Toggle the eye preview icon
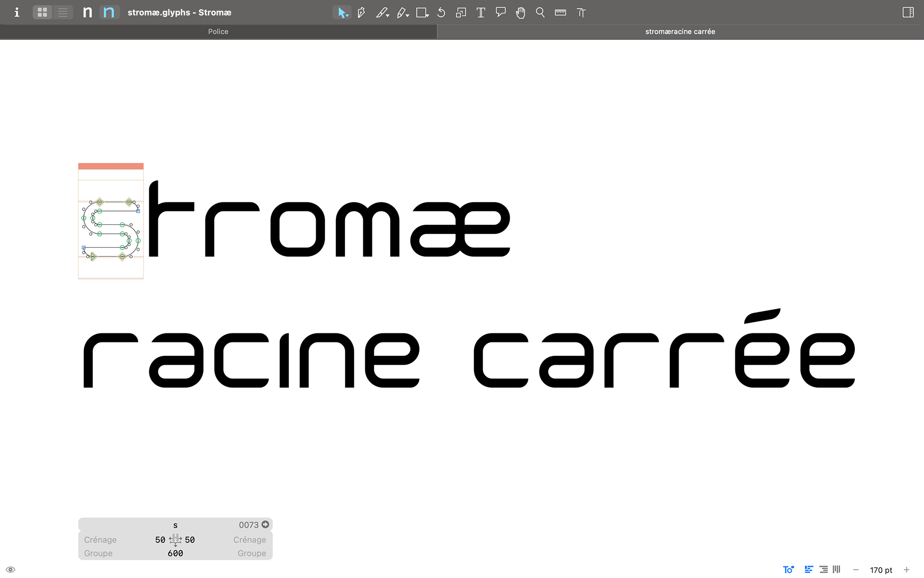The width and height of the screenshot is (924, 578). (x=11, y=570)
